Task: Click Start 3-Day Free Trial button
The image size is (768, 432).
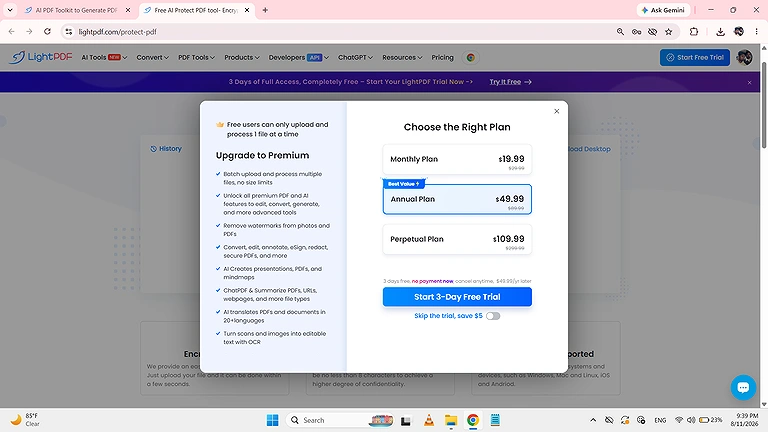Action: pyautogui.click(x=457, y=297)
